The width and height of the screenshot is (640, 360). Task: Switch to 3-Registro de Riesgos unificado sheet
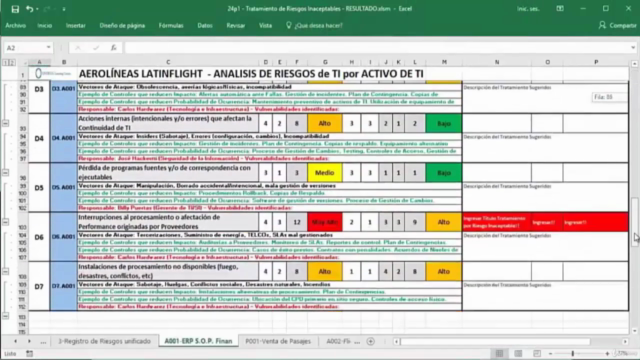point(104,341)
